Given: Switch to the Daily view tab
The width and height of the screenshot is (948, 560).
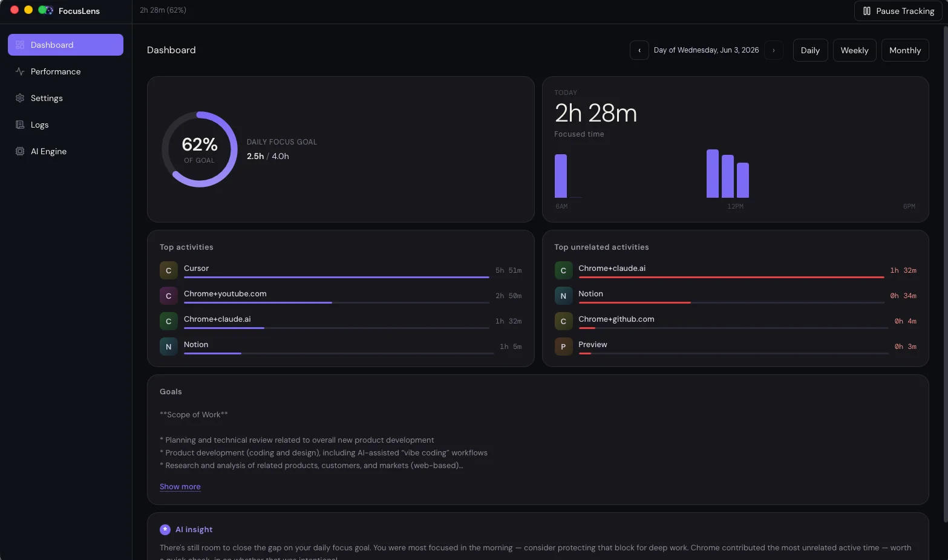Looking at the screenshot, I should tap(810, 50).
